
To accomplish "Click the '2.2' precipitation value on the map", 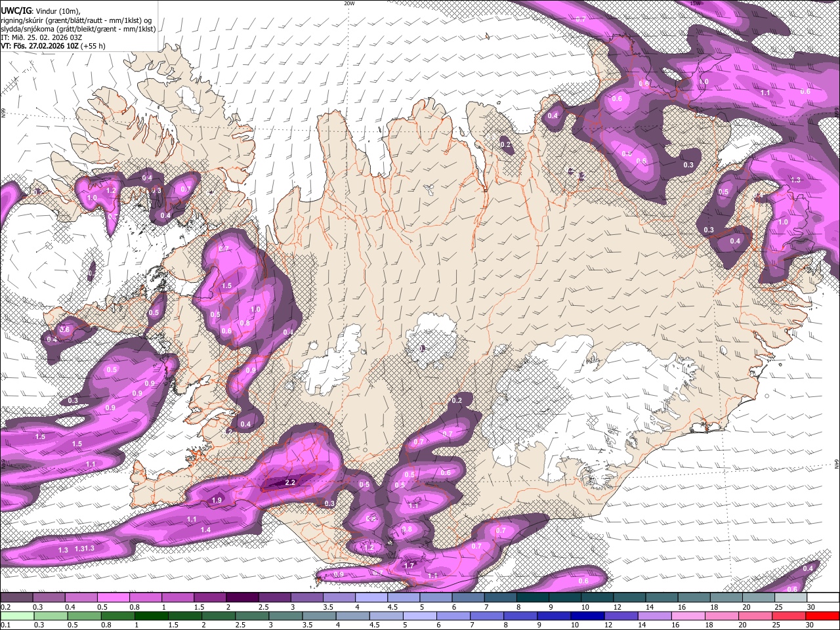I will pyautogui.click(x=290, y=482).
